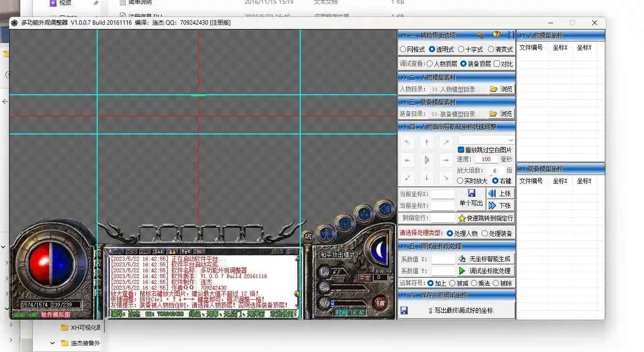Start animation playback with the blue triangle
This screenshot has width=644, height=352.
coord(426,160)
